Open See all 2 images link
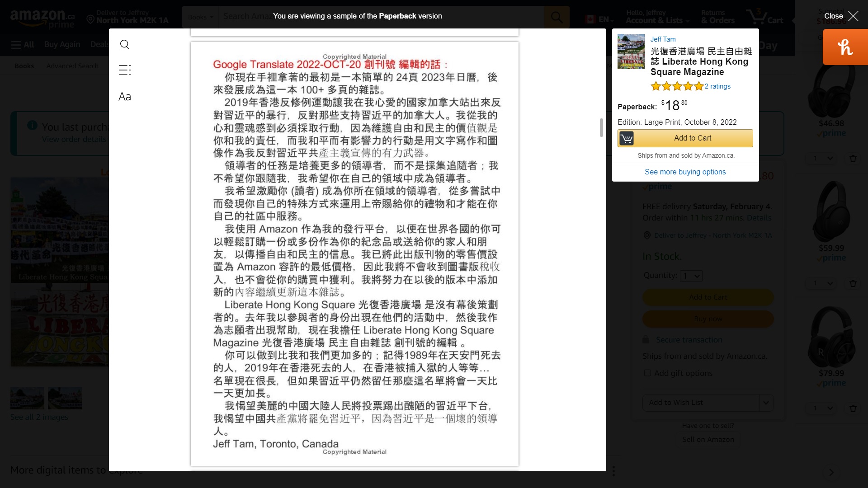Image resolution: width=868 pixels, height=488 pixels. click(x=39, y=417)
